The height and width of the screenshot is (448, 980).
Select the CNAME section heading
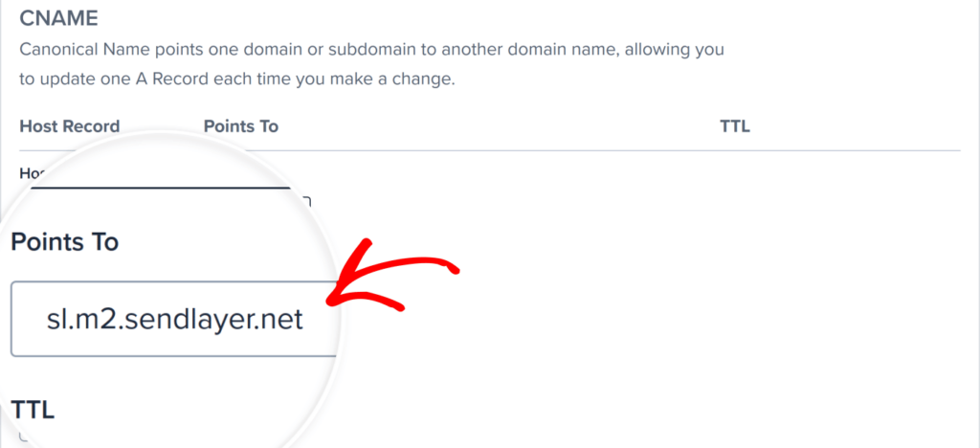pos(59,18)
